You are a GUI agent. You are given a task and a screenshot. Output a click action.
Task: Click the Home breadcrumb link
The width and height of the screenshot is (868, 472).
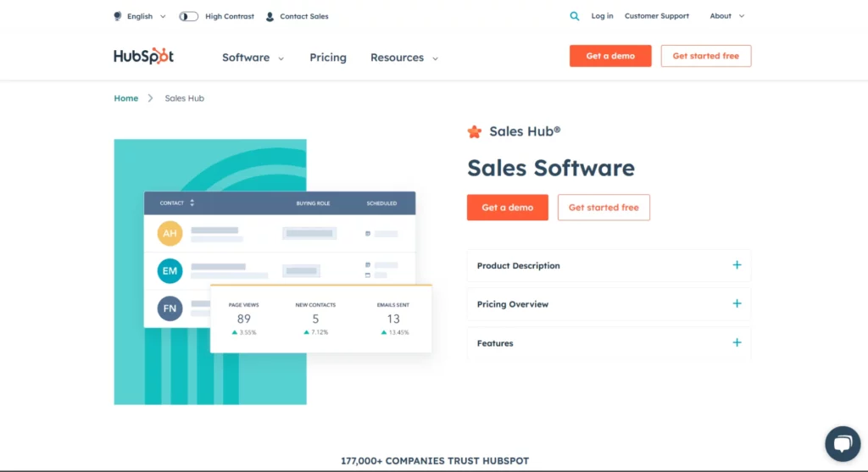coord(126,98)
